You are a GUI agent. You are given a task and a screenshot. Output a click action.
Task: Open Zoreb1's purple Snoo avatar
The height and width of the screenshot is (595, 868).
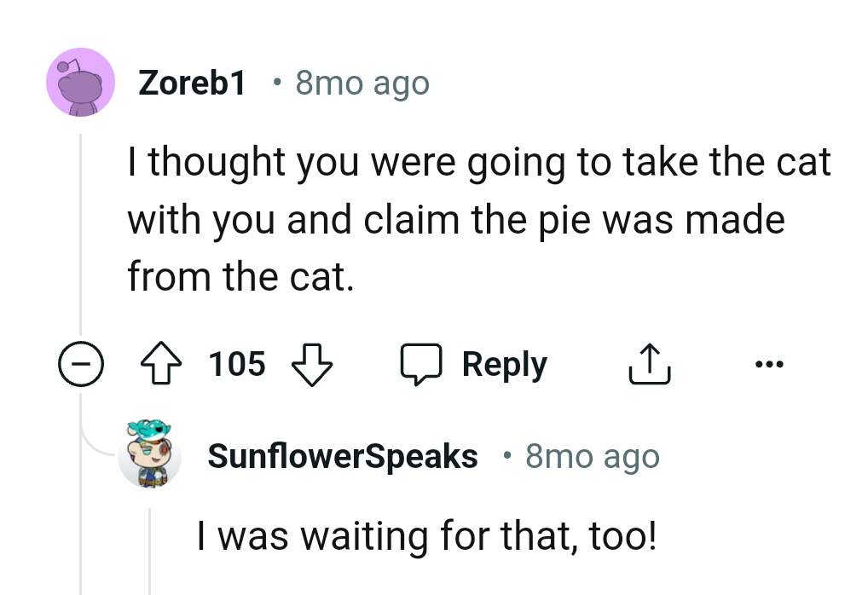tap(79, 83)
